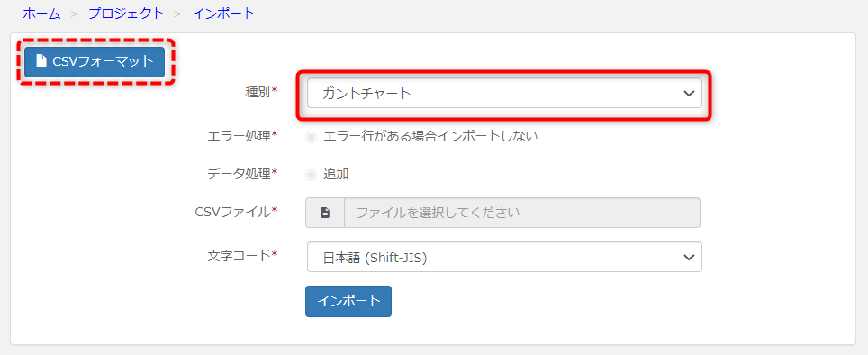This screenshot has width=868, height=355.
Task: Navigate to プロジェクト breadcrumb link
Action: coord(127,14)
